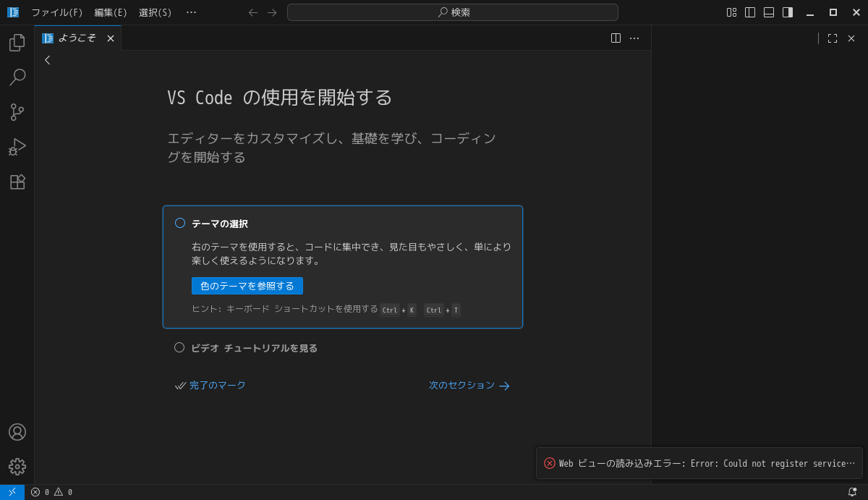This screenshot has width=868, height=500.
Task: Mark the ビデオ チュートリアル step circle
Action: pyautogui.click(x=179, y=347)
